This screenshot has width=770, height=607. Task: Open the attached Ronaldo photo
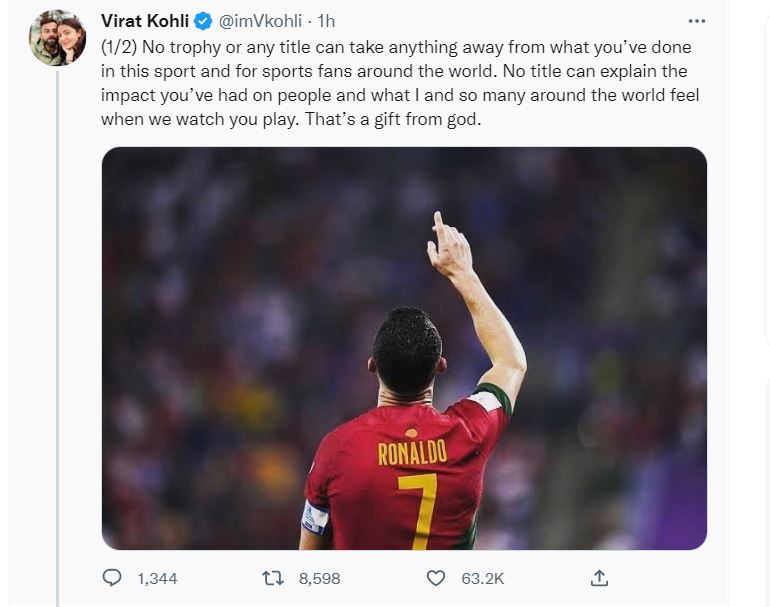point(404,348)
